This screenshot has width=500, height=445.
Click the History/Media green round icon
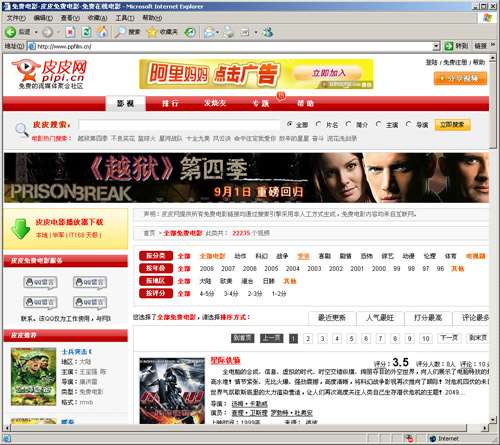(190, 32)
